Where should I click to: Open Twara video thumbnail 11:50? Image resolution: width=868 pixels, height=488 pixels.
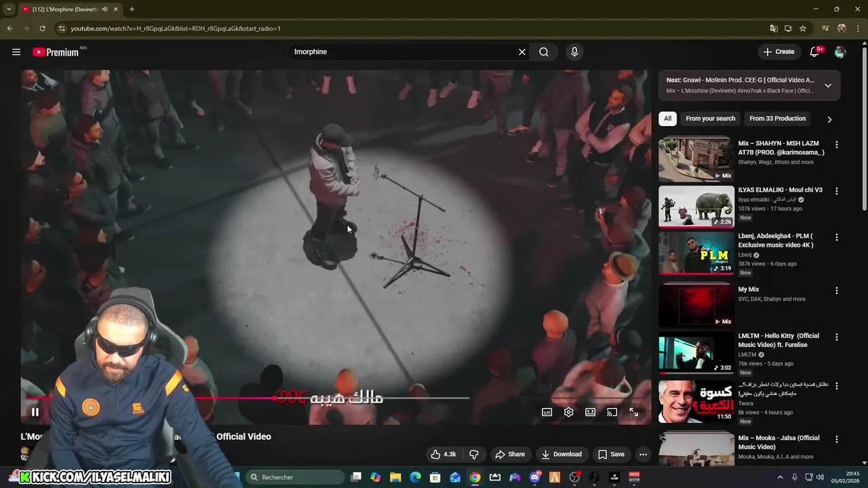click(x=696, y=401)
